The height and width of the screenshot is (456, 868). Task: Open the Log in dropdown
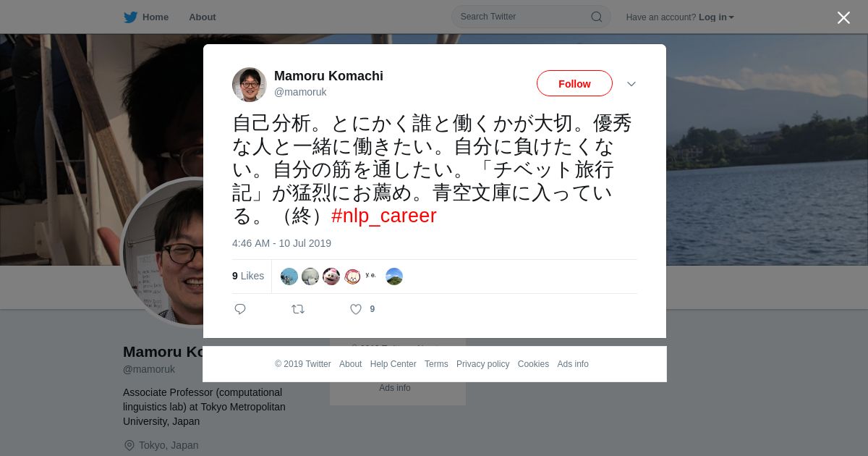716,17
